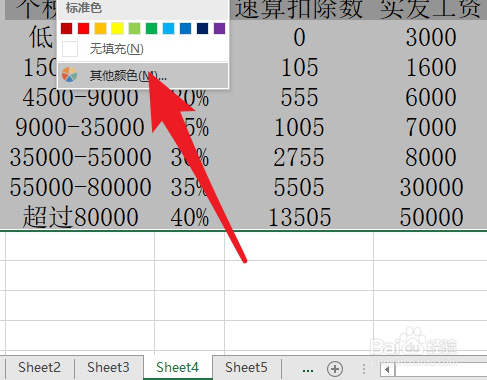
Task: Select the Sheet4 tab
Action: [178, 367]
